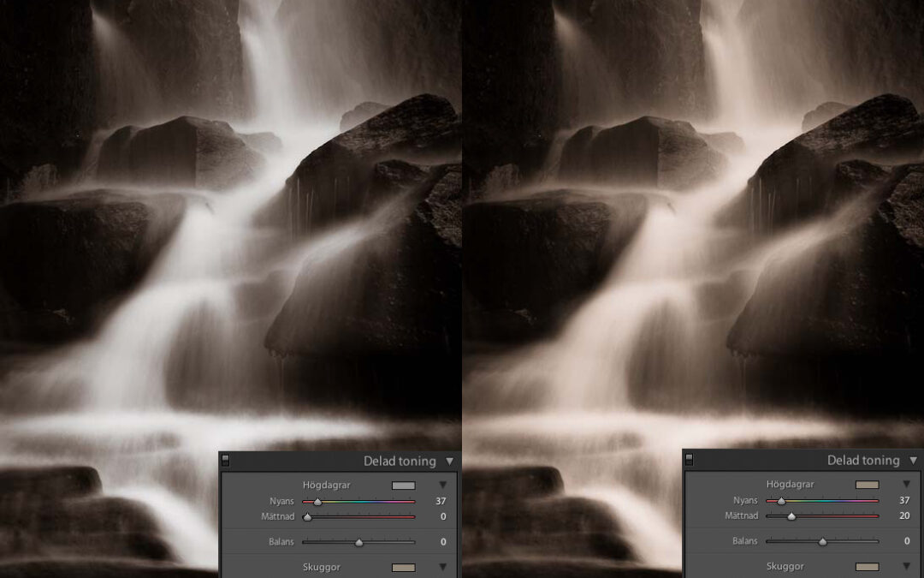Click the Nyans slider handle in left panel

coord(317,502)
